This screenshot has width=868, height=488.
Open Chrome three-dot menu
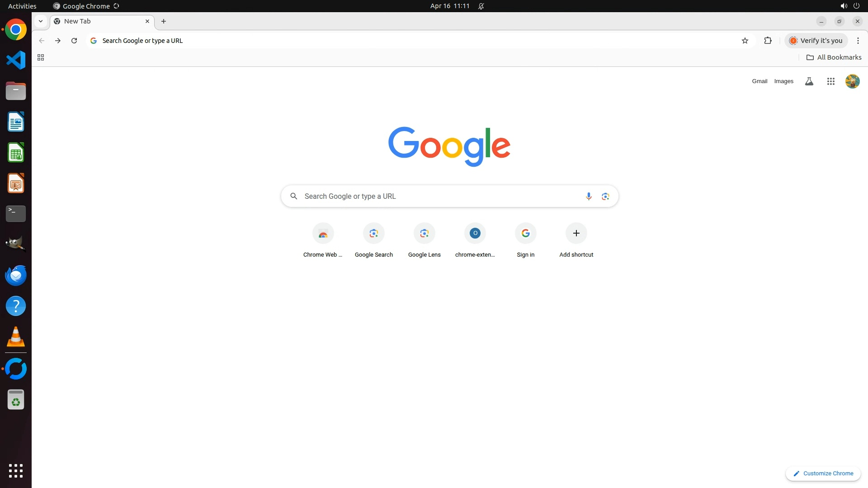click(x=858, y=41)
